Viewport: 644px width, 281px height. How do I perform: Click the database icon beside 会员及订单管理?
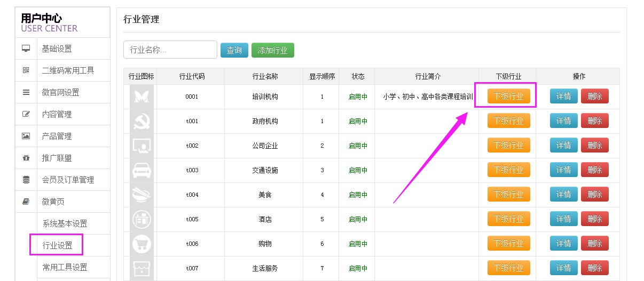tap(26, 180)
